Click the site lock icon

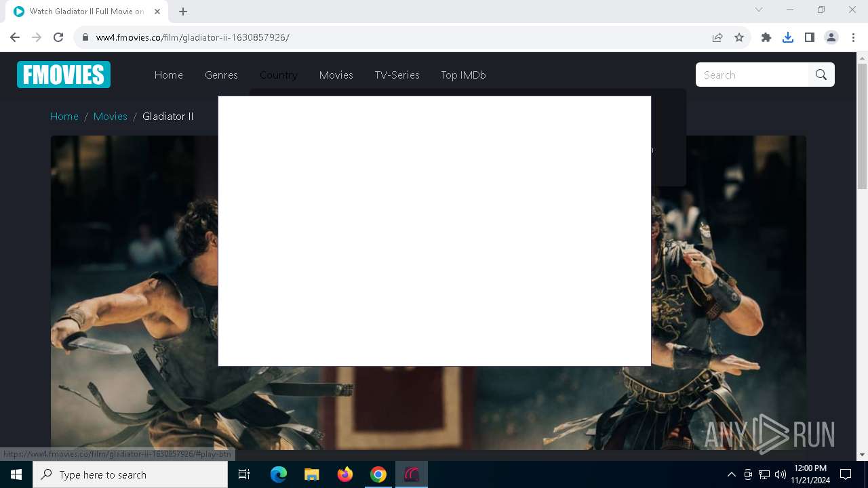85,37
